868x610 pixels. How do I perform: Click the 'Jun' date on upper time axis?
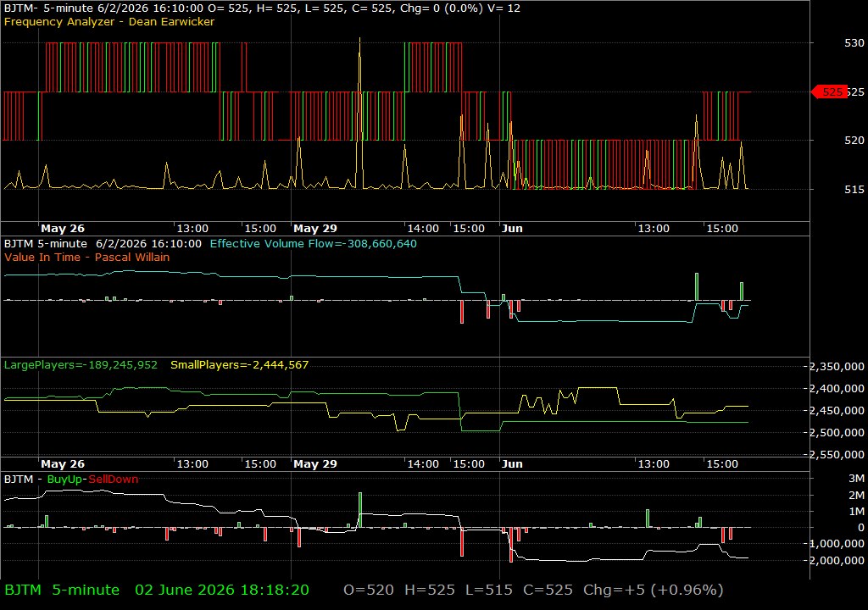(x=512, y=229)
